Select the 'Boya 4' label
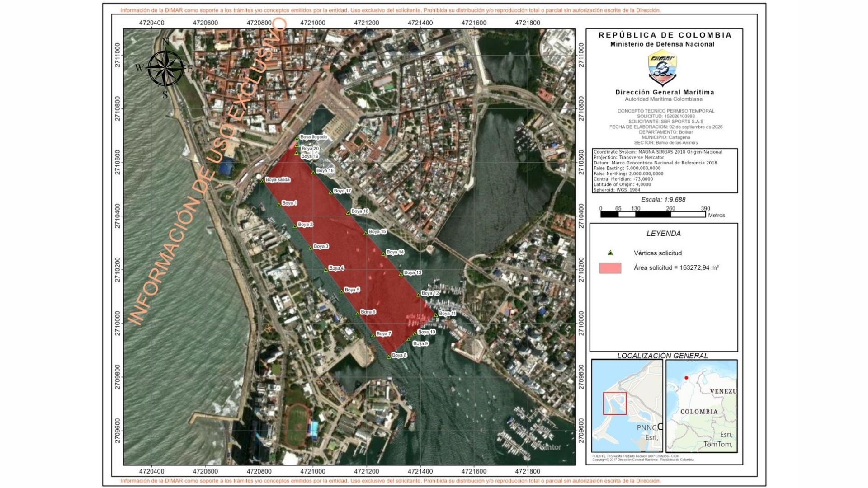 pyautogui.click(x=336, y=268)
